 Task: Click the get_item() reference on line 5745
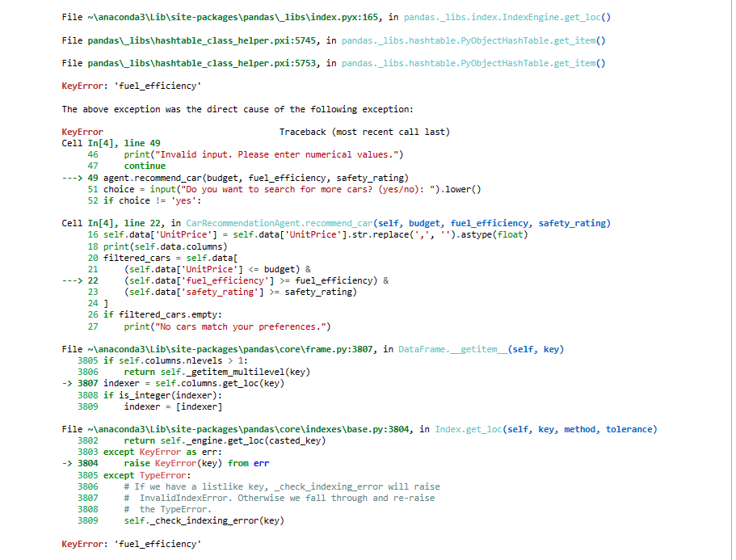(x=473, y=41)
